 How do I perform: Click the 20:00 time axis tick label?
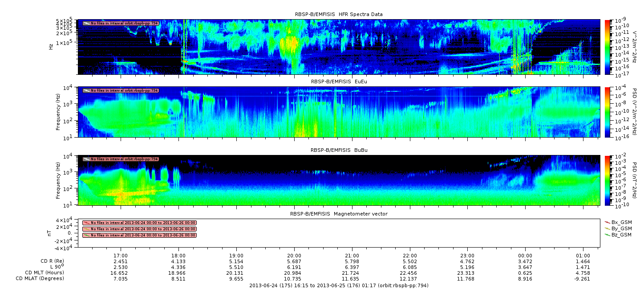click(294, 256)
